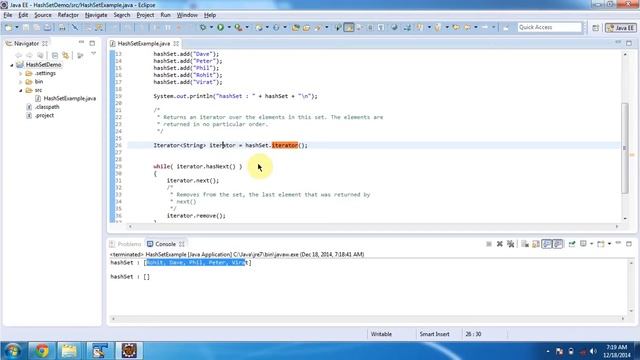
Task: Toggle Scroll Lock in Console toolbar
Action: point(536,244)
